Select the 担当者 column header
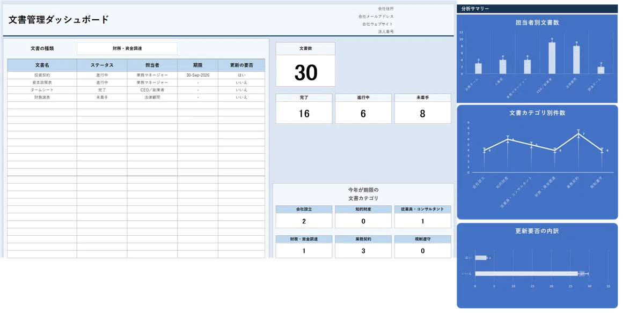This screenshot has height=314, width=644. (x=152, y=65)
